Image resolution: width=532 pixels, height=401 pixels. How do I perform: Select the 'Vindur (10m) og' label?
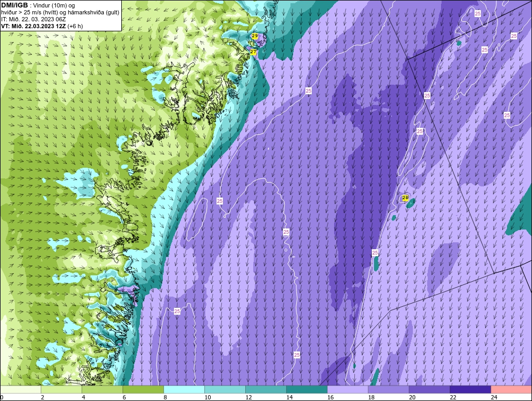[55, 5]
